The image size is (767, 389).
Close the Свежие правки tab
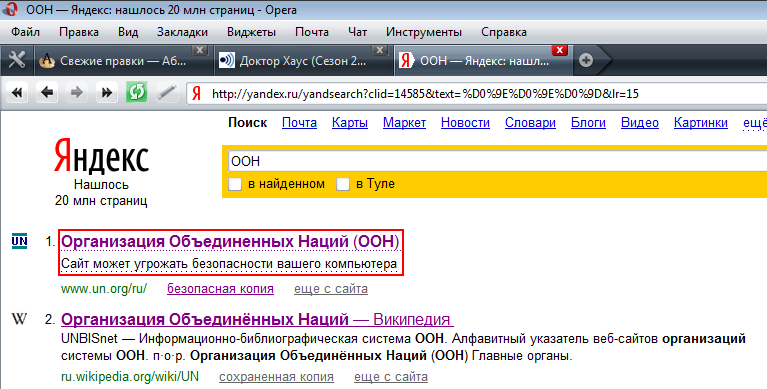click(199, 50)
